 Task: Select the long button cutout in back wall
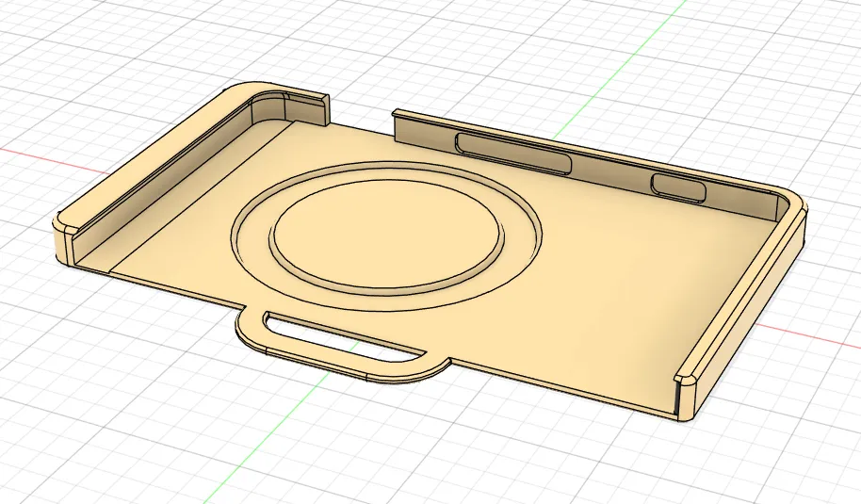tap(512, 154)
